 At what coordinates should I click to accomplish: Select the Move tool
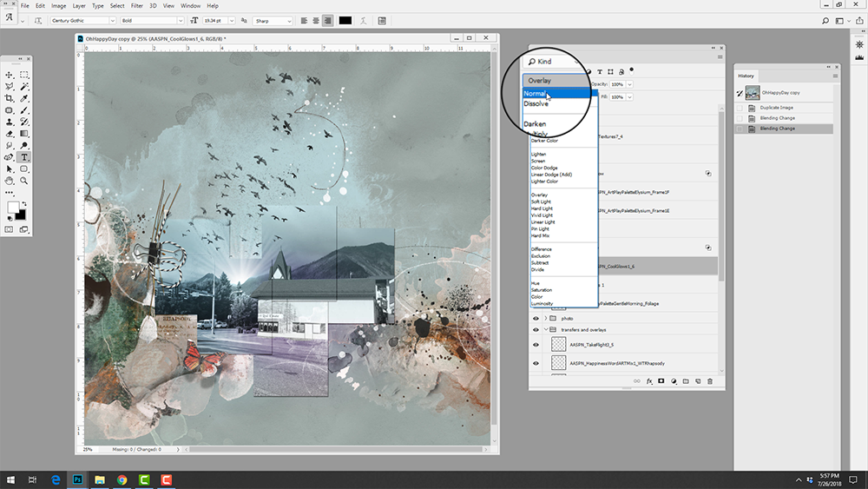tap(10, 75)
